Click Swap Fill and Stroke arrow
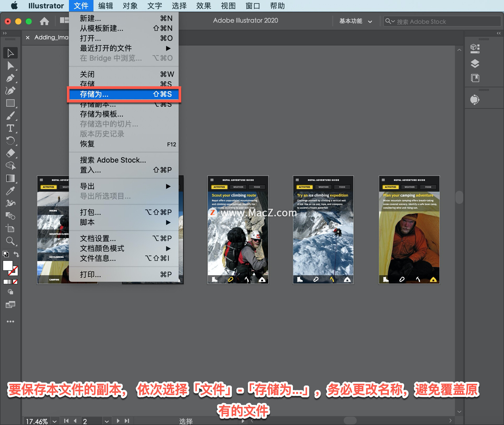This screenshot has height=425, width=504. [16, 254]
